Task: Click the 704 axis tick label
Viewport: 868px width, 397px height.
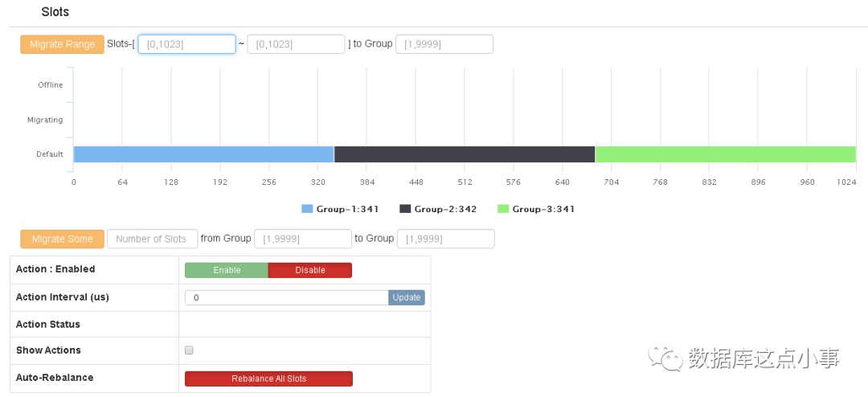Action: [611, 182]
